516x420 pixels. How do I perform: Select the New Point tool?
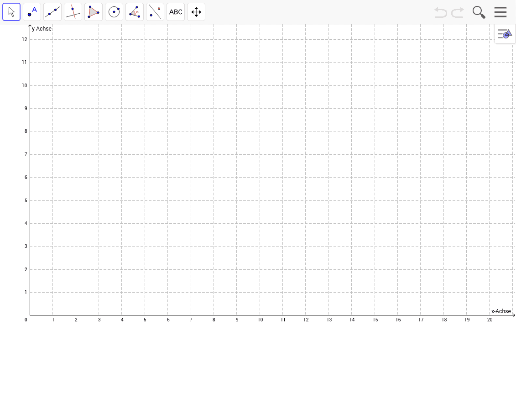[x=32, y=12]
